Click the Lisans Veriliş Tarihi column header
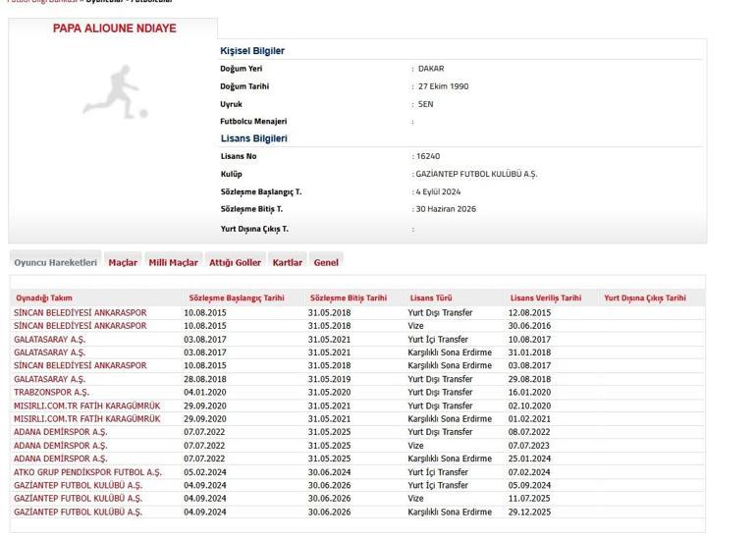 [x=545, y=298]
